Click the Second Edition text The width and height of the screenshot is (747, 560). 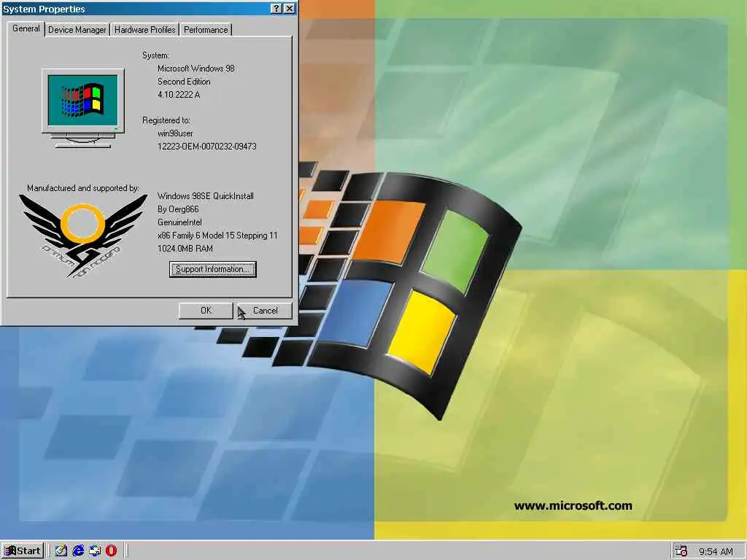(184, 82)
